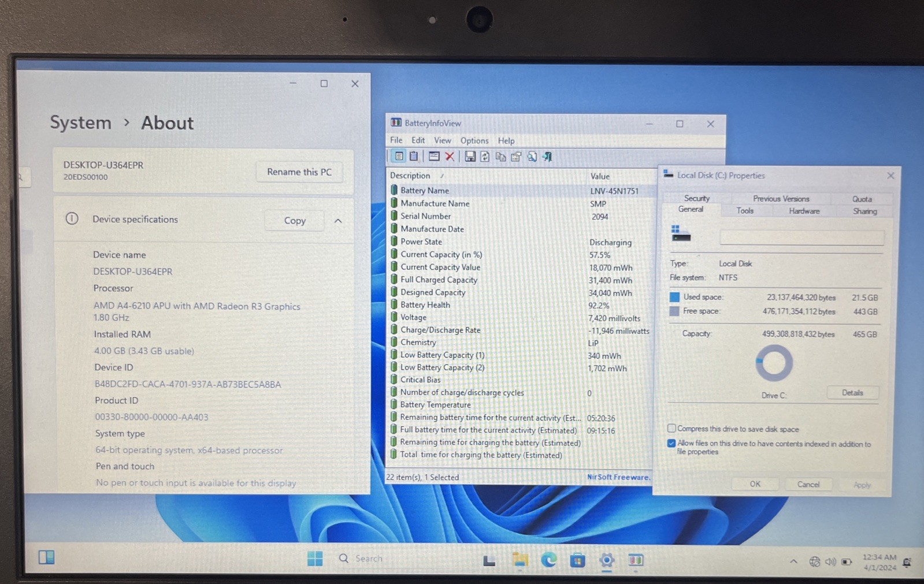The height and width of the screenshot is (584, 924).
Task: Switch to the Quota tab
Action: pos(862,199)
